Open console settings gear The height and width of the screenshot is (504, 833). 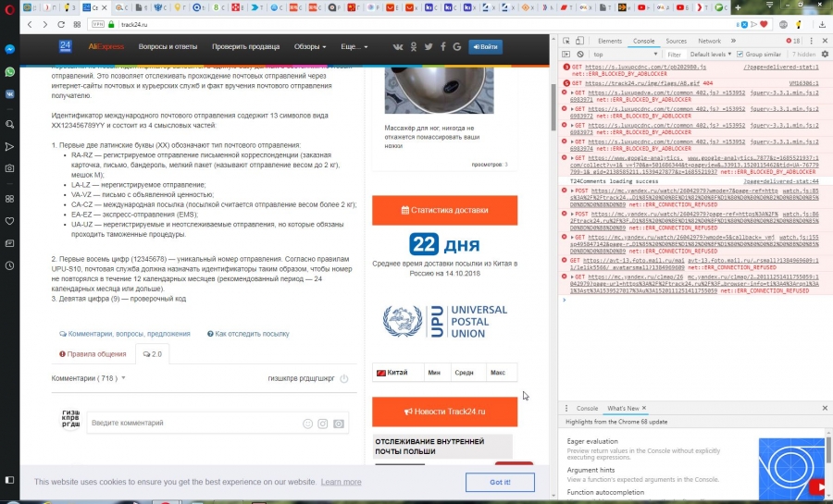tap(825, 55)
